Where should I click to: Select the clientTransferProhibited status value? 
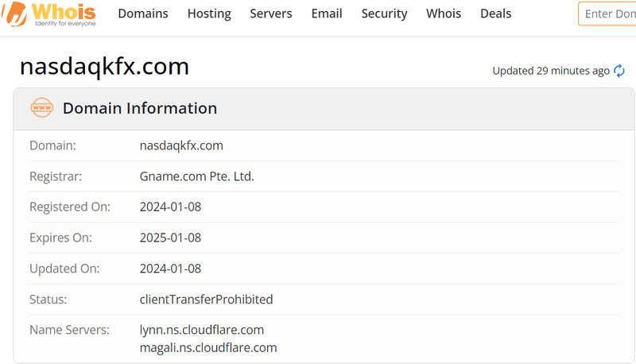tap(206, 300)
